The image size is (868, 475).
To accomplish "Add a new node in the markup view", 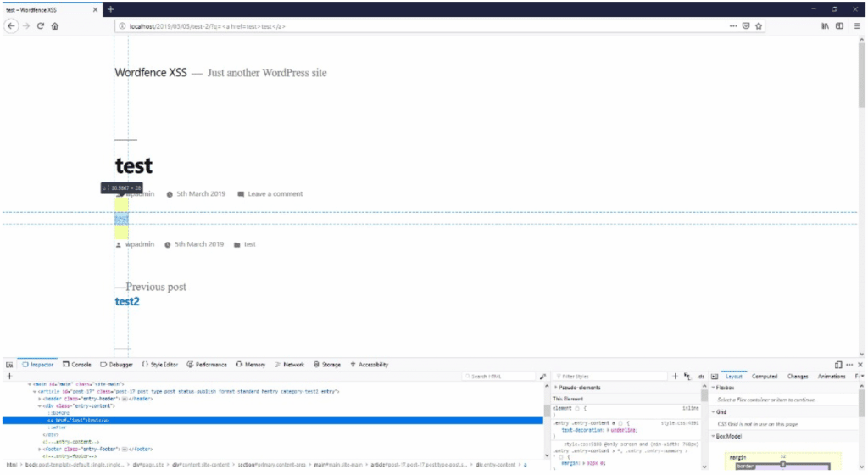I will (x=9, y=377).
